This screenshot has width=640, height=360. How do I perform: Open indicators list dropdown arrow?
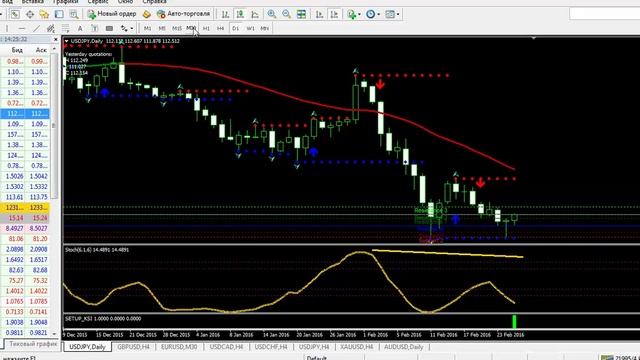click(x=359, y=14)
